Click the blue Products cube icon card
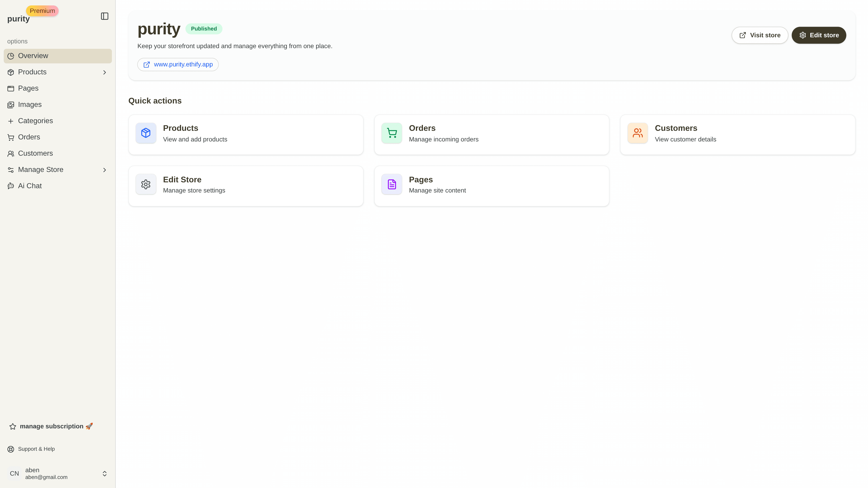The image size is (868, 488). 146,133
